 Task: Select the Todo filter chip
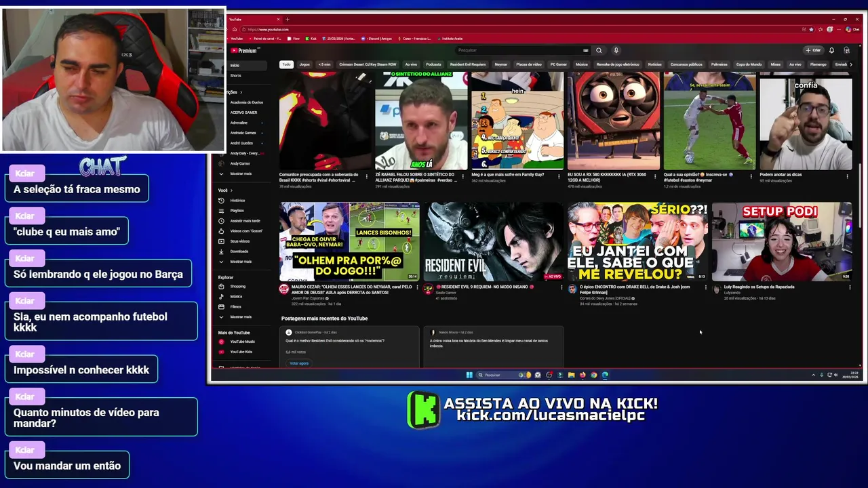(287, 64)
